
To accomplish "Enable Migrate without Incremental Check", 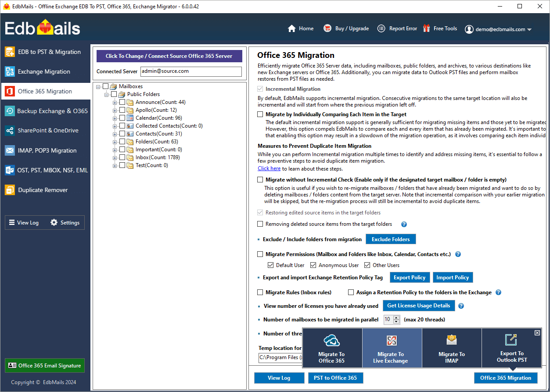I will pos(260,180).
